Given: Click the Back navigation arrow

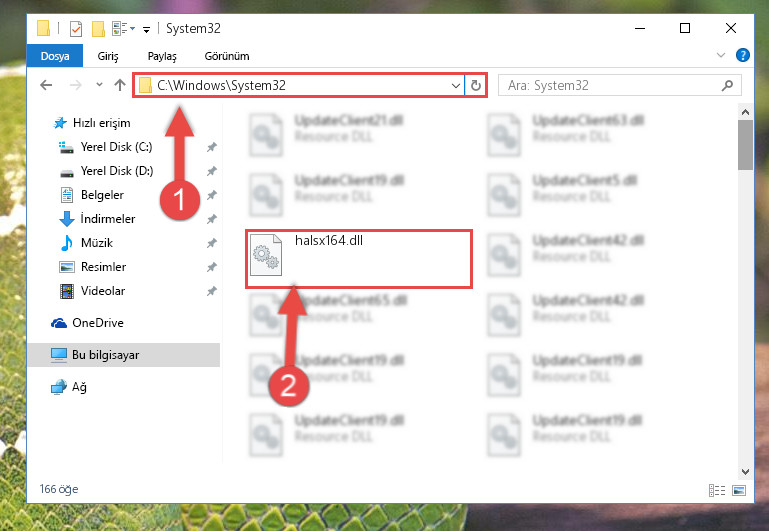Looking at the screenshot, I should 46,85.
